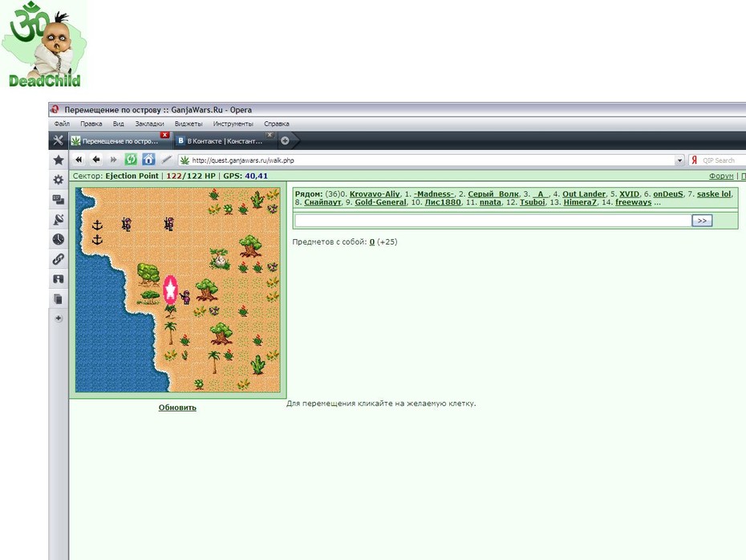Click the items count 0 link

click(372, 242)
